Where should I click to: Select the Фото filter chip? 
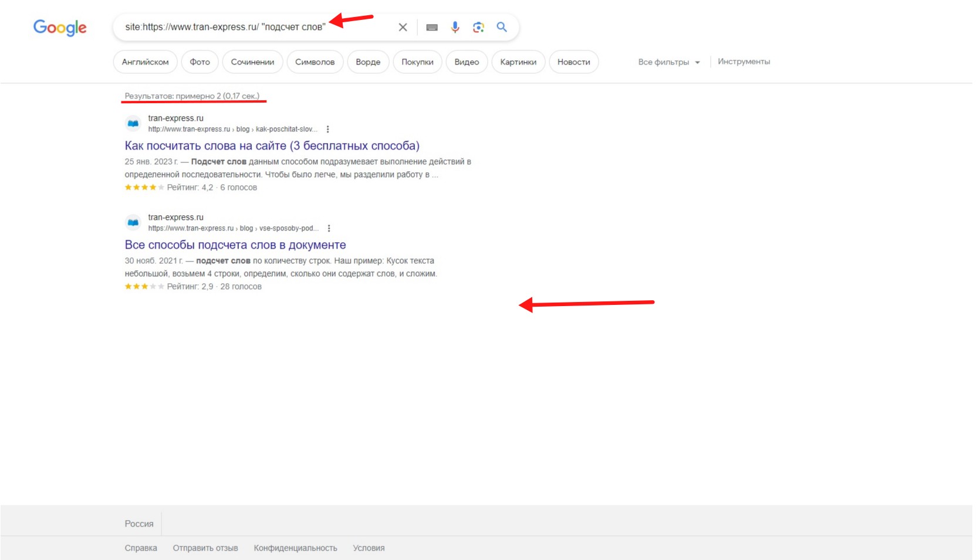200,62
